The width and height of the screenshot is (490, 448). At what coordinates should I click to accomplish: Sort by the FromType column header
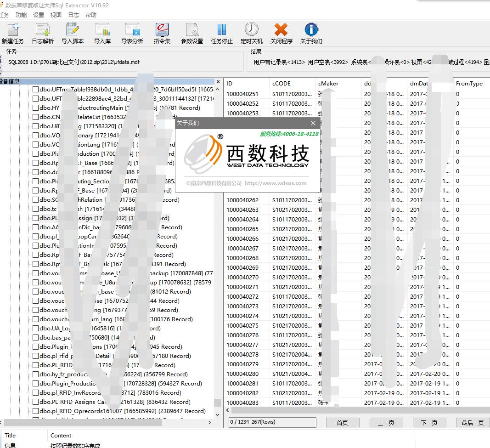[472, 84]
